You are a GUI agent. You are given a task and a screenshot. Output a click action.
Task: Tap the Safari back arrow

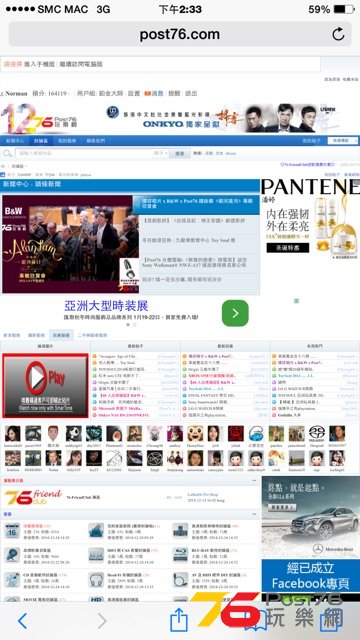[23, 621]
